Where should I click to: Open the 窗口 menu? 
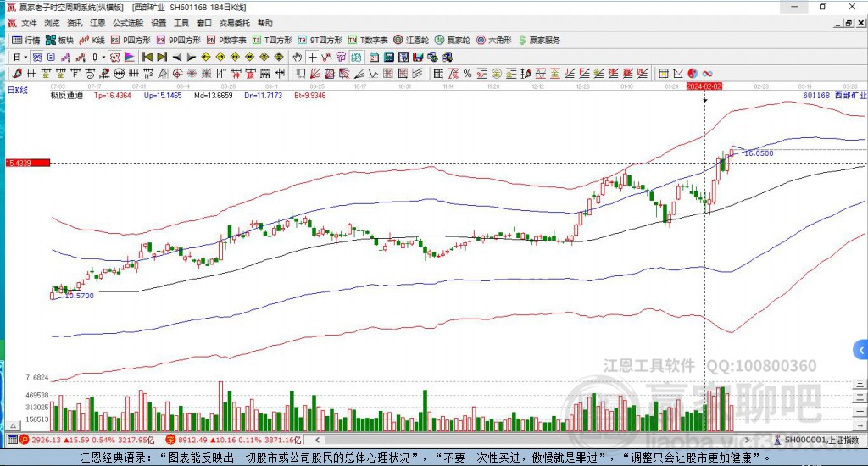click(x=203, y=23)
